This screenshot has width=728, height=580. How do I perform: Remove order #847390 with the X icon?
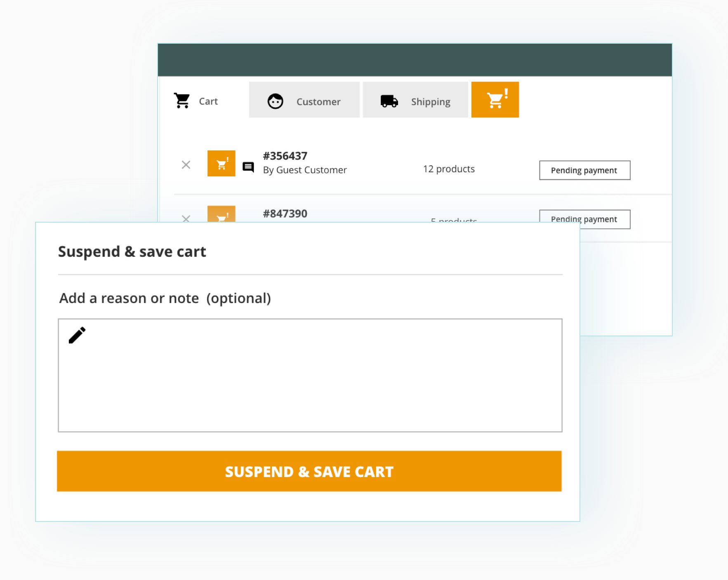[x=186, y=218]
